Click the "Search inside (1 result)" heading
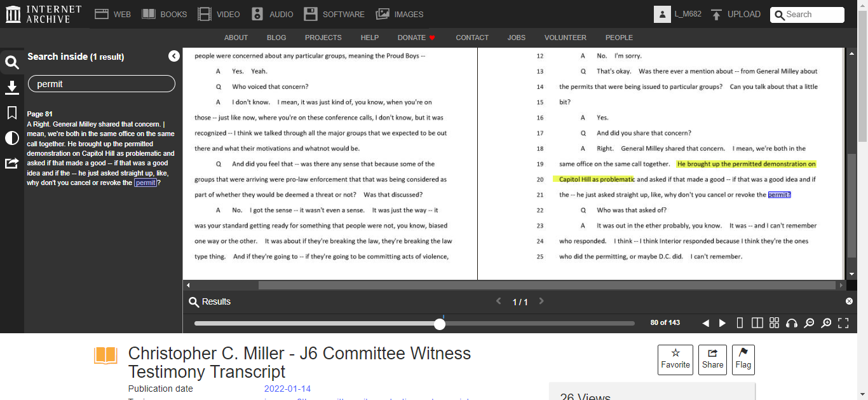The width and height of the screenshot is (868, 400). tap(76, 57)
